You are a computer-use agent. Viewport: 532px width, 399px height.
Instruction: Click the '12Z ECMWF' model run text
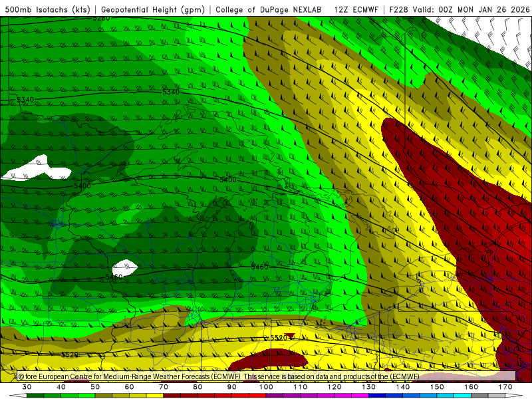click(x=356, y=9)
